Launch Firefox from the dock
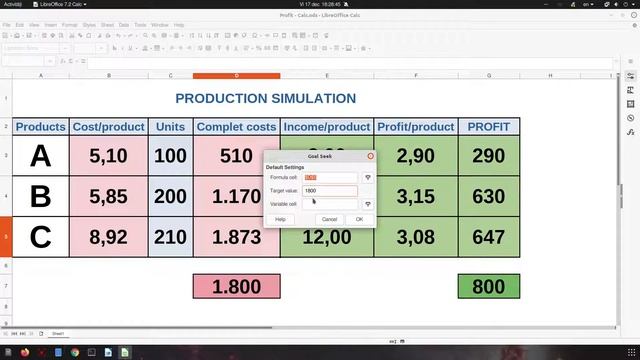Viewport: 640px width, 360px height. point(25,352)
